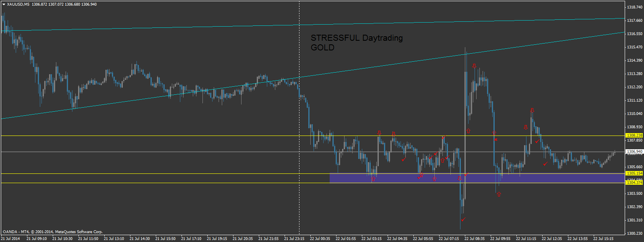
Task: Click the 1313.280 price scale label
Action: click(x=635, y=74)
